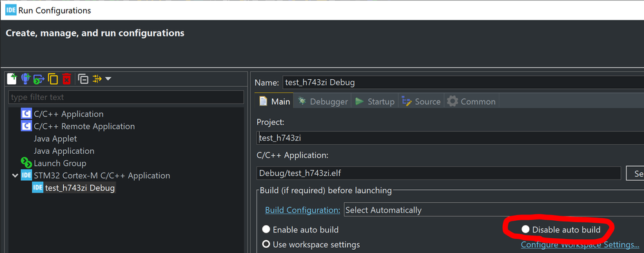
Task: Collapse all tree items icon
Action: tap(83, 79)
